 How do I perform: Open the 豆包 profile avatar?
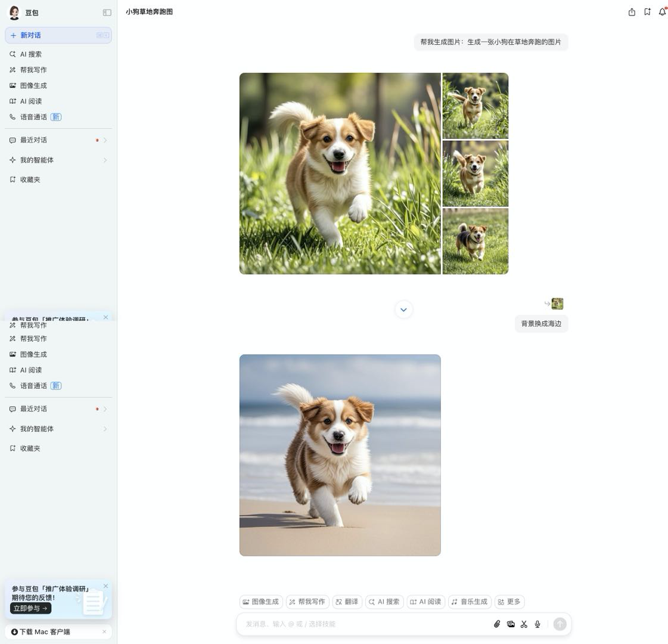click(x=14, y=13)
